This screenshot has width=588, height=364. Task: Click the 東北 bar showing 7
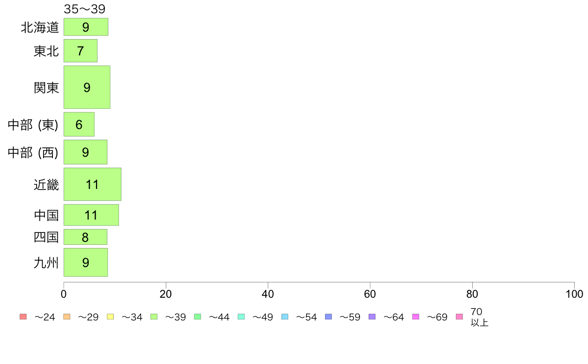pos(81,50)
